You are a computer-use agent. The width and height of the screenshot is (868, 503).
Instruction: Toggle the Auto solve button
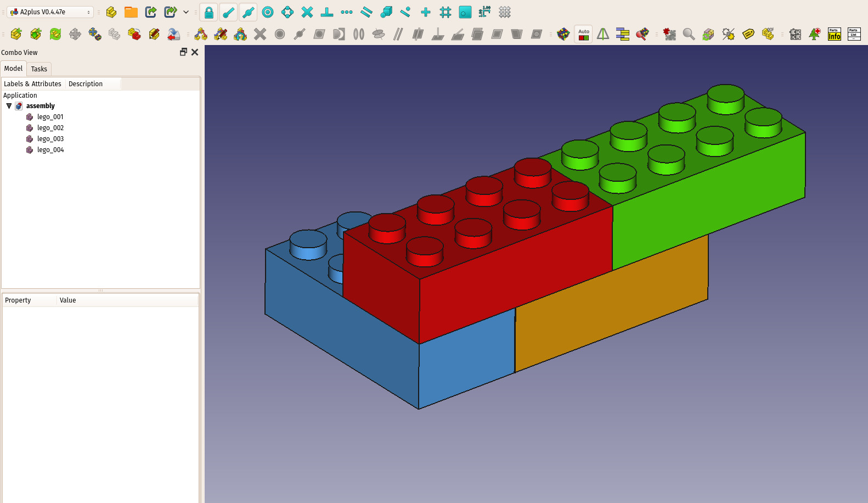coord(583,34)
